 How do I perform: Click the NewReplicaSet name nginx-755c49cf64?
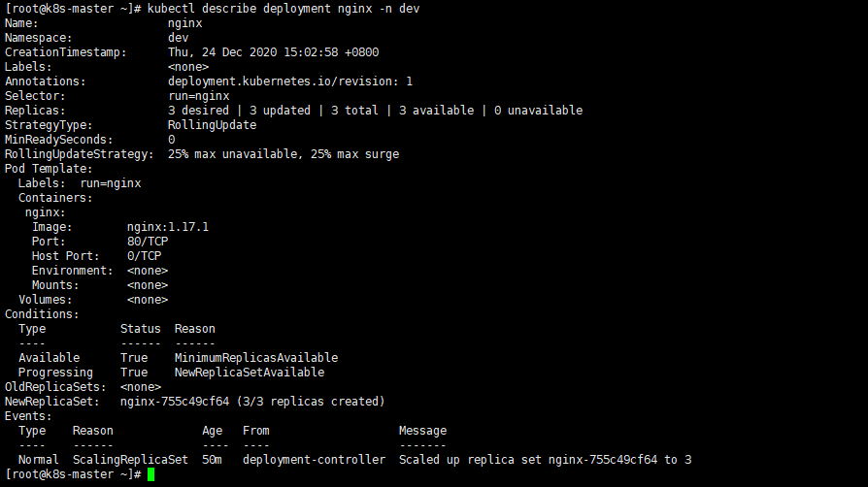pos(175,402)
